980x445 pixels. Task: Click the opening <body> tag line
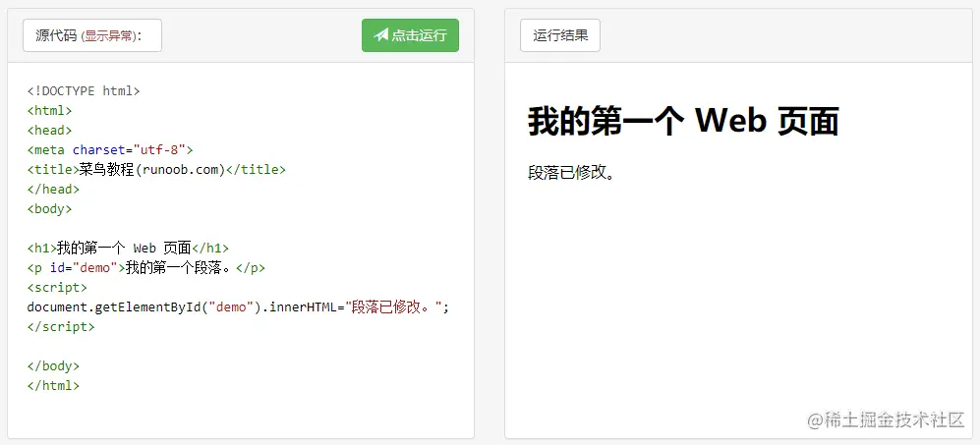49,209
